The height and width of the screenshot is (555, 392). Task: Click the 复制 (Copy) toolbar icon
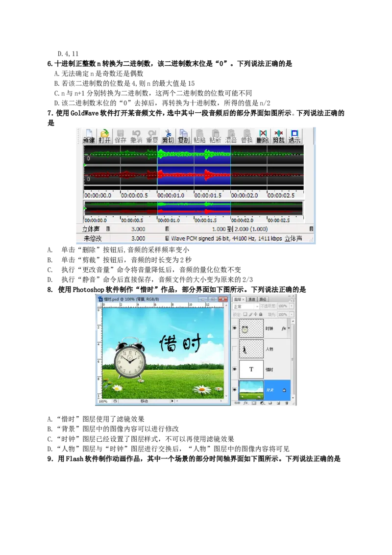click(x=183, y=136)
